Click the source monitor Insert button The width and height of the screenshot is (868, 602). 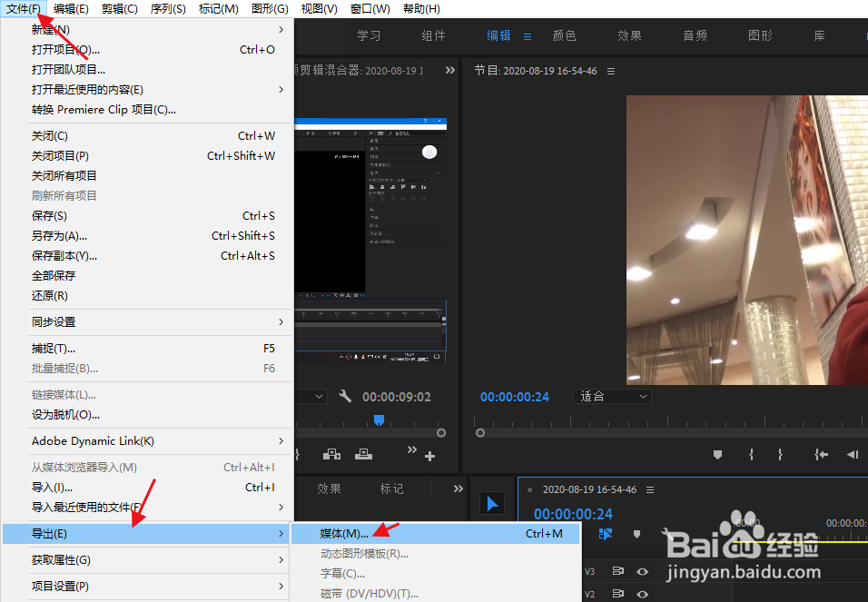point(331,455)
